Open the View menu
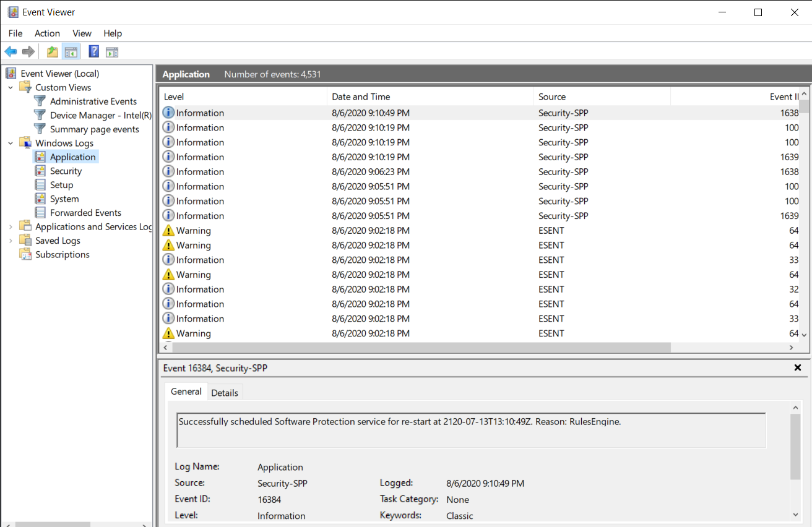Image resolution: width=812 pixels, height=527 pixels. [82, 33]
